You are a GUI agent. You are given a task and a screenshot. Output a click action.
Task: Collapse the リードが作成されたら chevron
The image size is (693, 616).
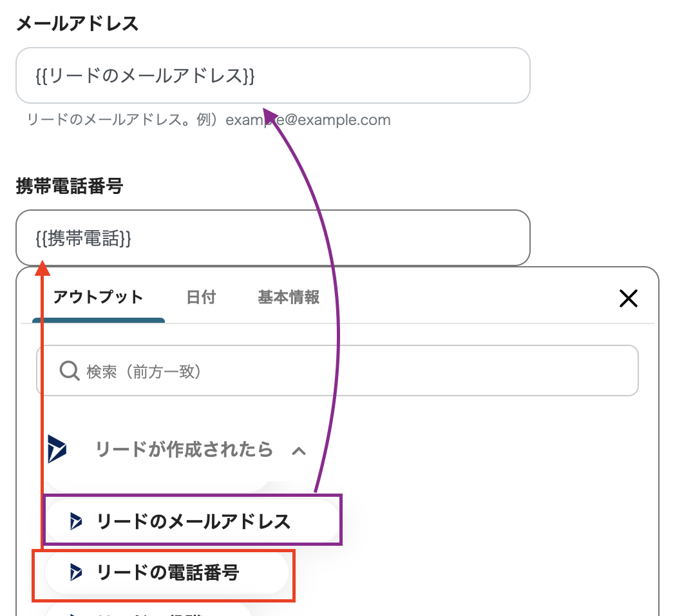coord(299,450)
